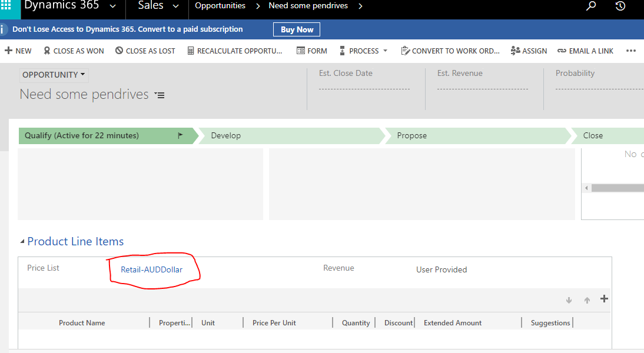Click the Suggestions column header
Screen dimensions: 644x353
click(550, 323)
